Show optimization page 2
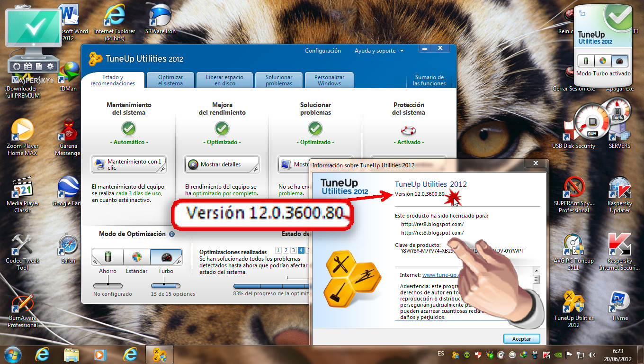Viewport: 644px width, 364px height. point(286,250)
